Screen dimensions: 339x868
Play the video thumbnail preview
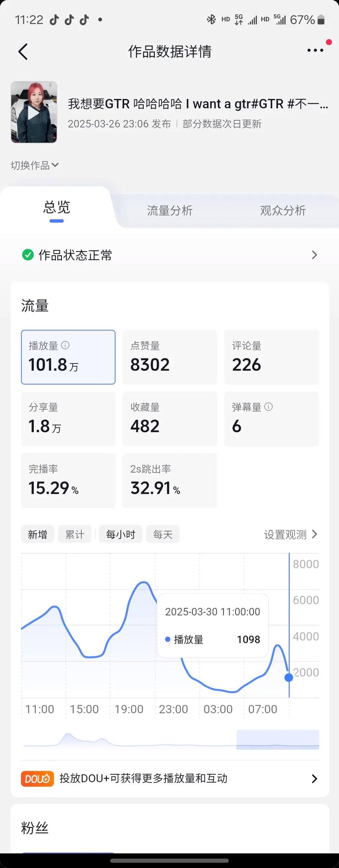click(x=34, y=112)
